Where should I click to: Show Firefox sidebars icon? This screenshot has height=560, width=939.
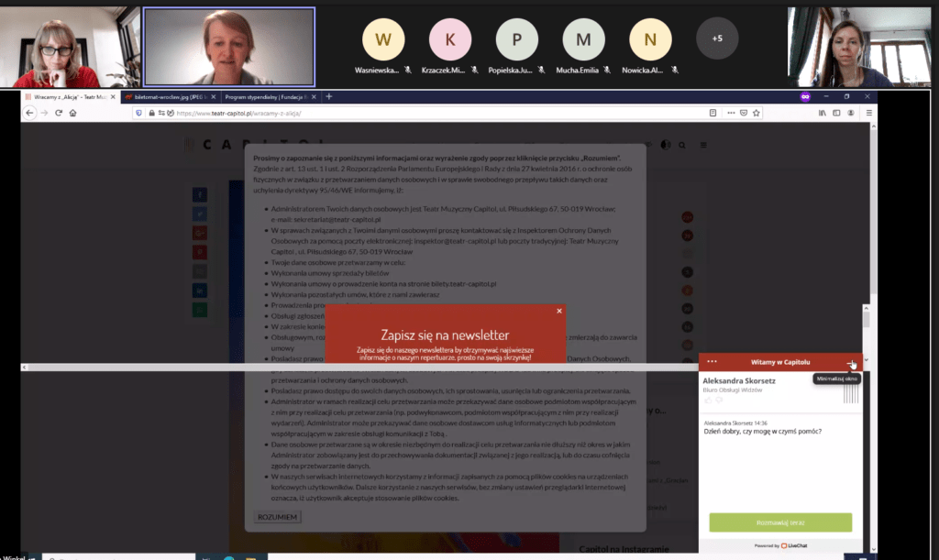[x=836, y=113]
